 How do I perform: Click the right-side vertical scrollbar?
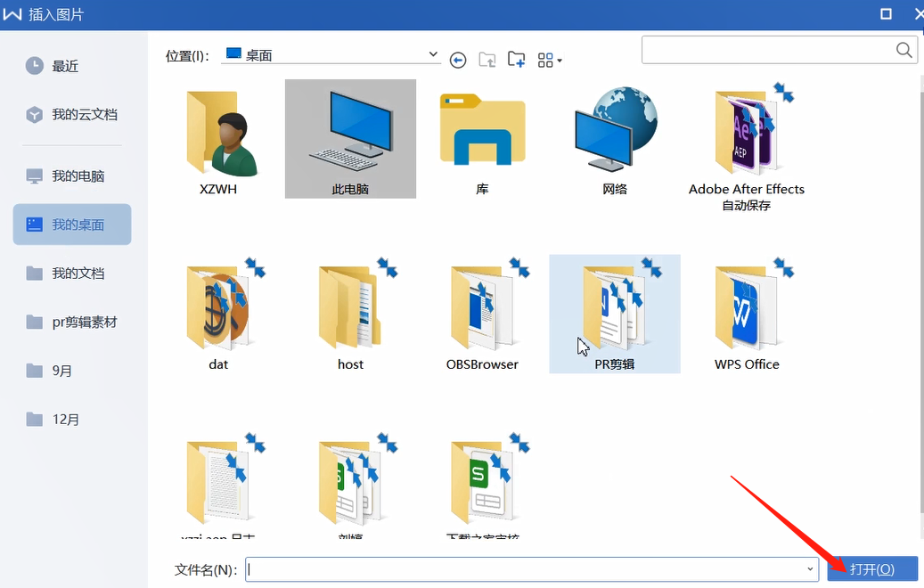click(x=920, y=267)
